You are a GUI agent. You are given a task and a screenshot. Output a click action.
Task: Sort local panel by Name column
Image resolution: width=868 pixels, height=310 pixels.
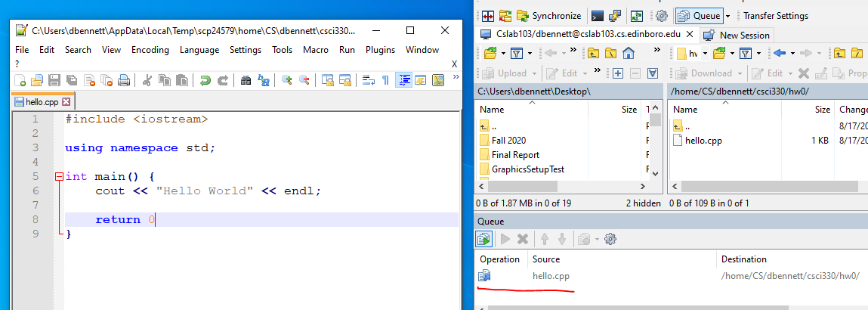[531, 110]
